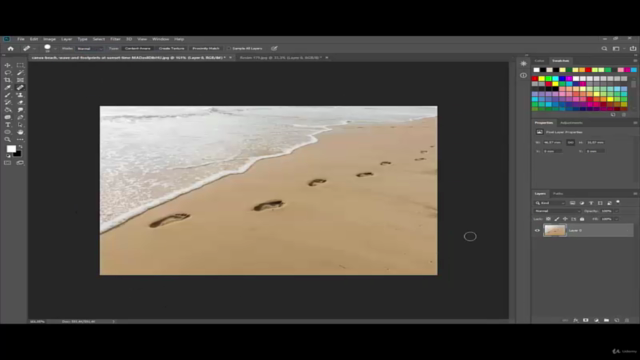Viewport: 640px width, 360px height.
Task: Select the Eraser tool
Action: click(x=20, y=102)
